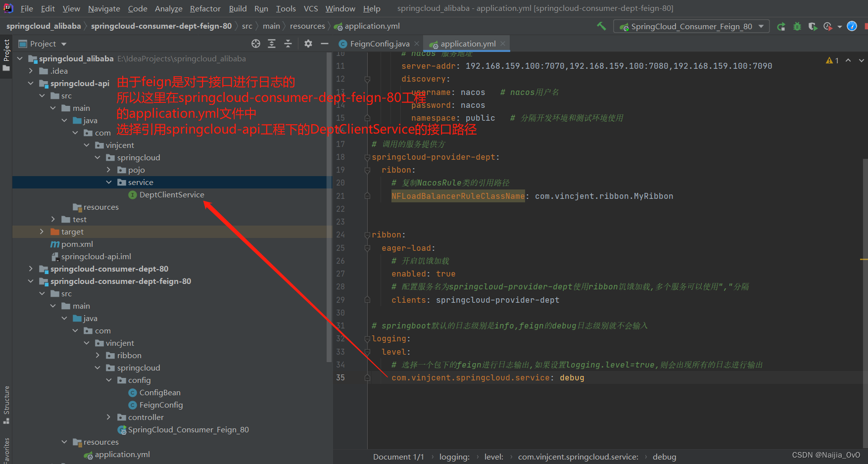Image resolution: width=868 pixels, height=464 pixels.
Task: Expand the .idea folder
Action: 31,71
